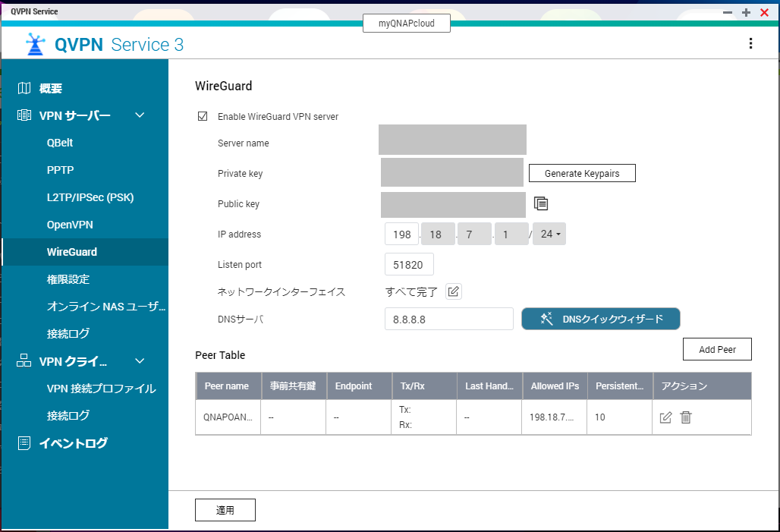Select L2TP/IPSec (PSK) in sidebar
Image resolution: width=780 pixels, height=532 pixels.
click(90, 197)
